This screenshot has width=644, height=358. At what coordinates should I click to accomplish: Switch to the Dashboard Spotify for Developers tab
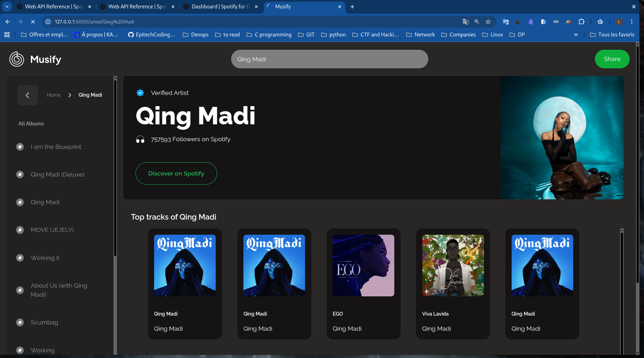pos(221,7)
